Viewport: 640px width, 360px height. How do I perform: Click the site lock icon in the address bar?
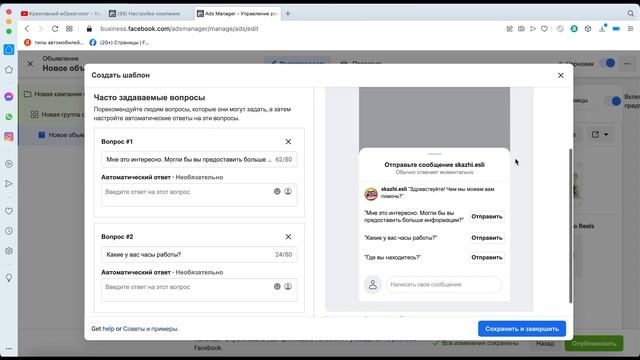click(x=89, y=29)
